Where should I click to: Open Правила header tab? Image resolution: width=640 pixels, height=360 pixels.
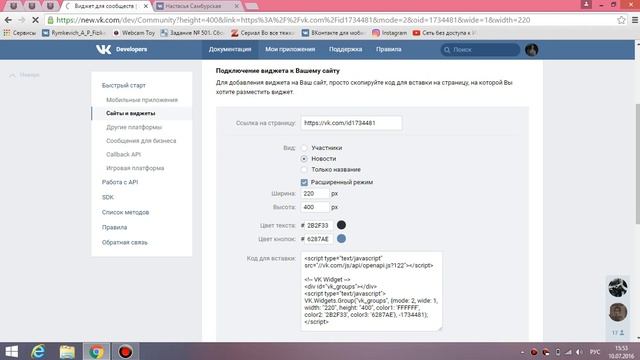(389, 49)
